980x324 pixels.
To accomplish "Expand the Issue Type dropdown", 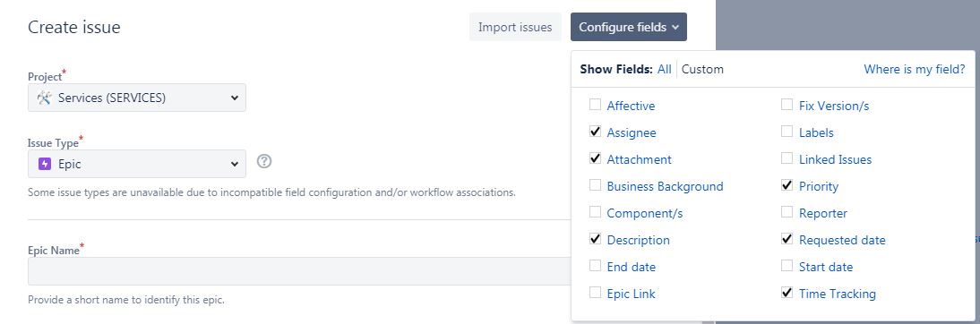I will (x=137, y=164).
